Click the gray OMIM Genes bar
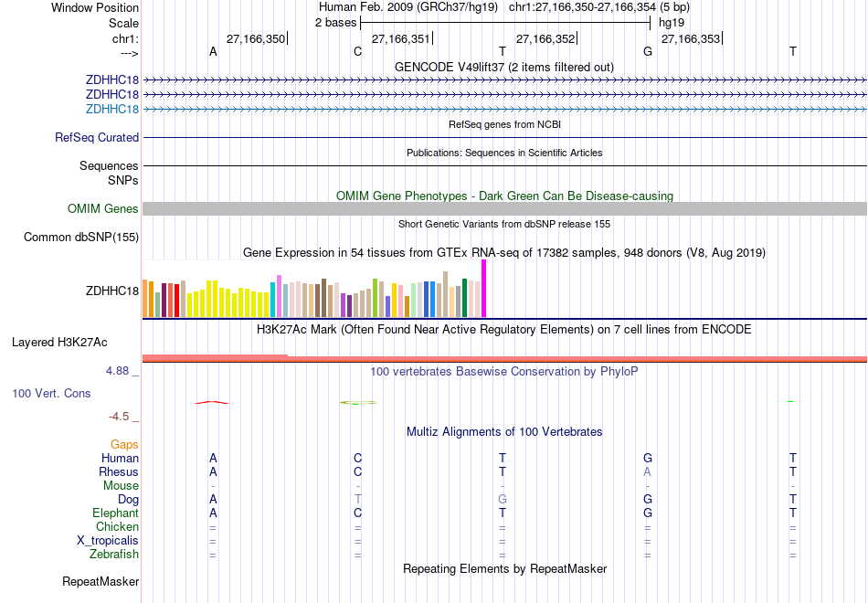The width and height of the screenshot is (868, 603). pos(504,208)
